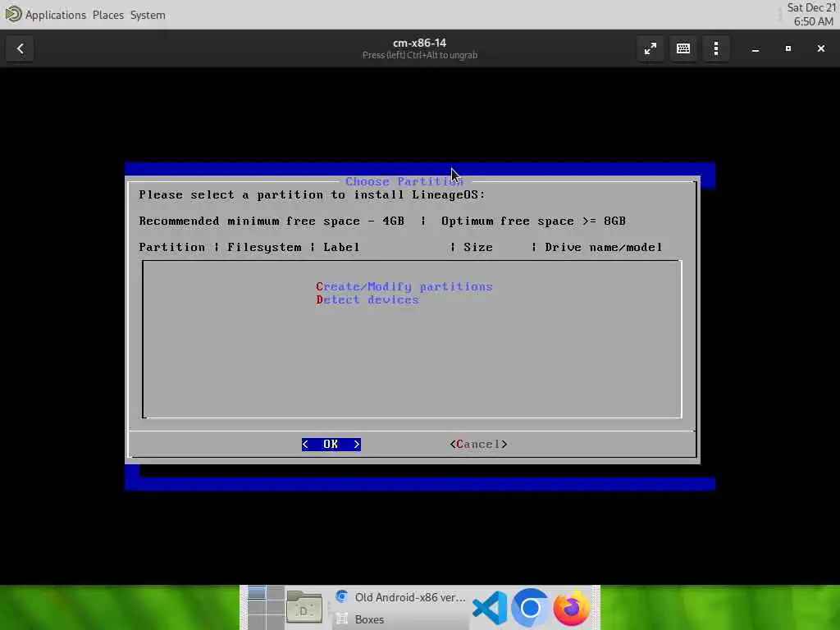Click the Filesystem column header

pyautogui.click(x=264, y=248)
